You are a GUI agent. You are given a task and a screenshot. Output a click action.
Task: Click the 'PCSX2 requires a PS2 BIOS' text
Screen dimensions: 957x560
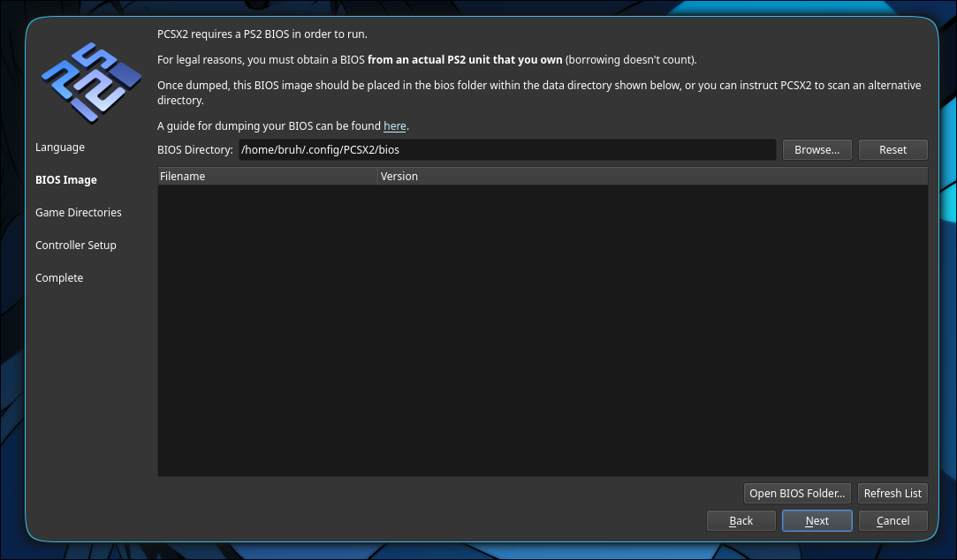[x=262, y=34]
